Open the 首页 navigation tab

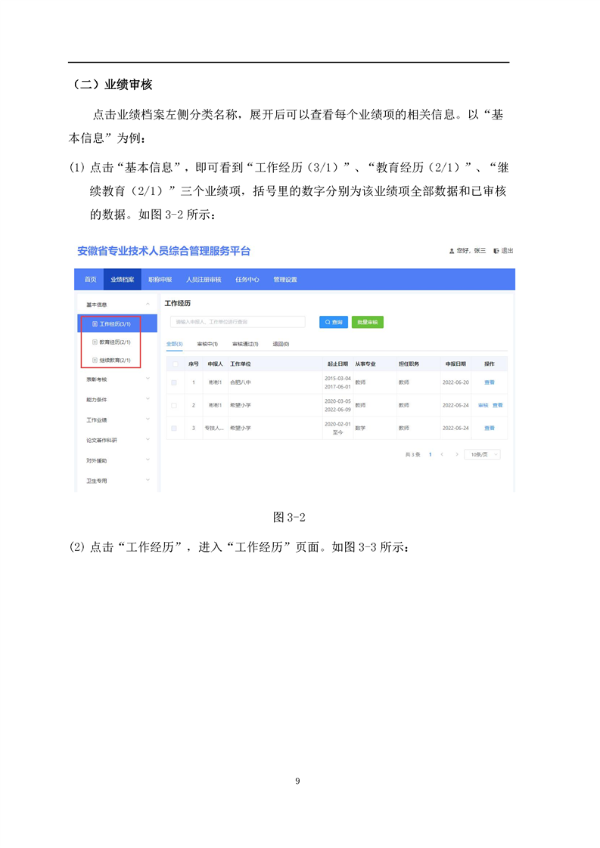pyautogui.click(x=90, y=280)
